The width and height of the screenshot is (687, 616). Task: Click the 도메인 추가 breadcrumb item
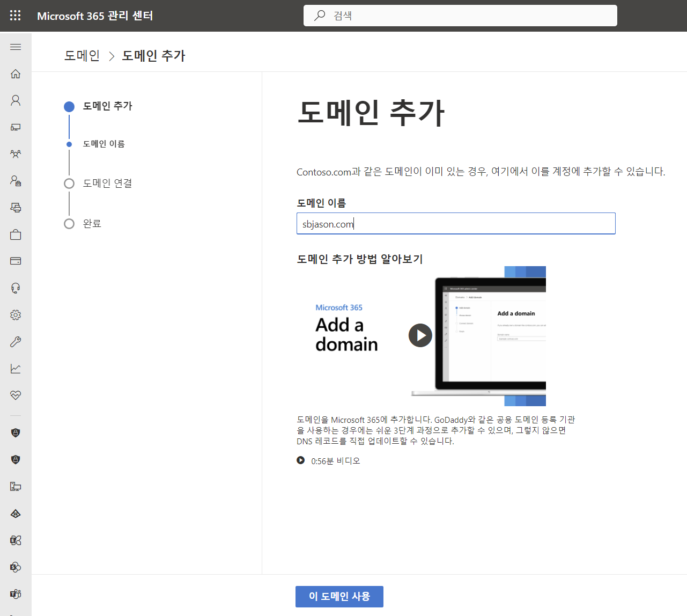tap(153, 56)
